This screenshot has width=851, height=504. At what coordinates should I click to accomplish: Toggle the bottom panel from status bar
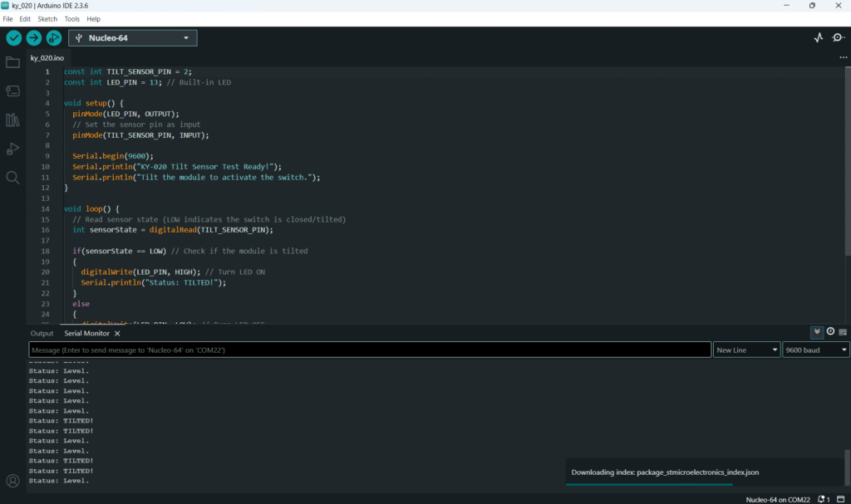(x=841, y=499)
